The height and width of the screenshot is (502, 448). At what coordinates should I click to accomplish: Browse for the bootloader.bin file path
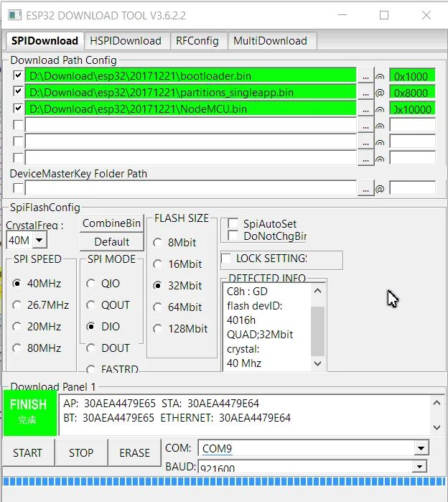(365, 76)
